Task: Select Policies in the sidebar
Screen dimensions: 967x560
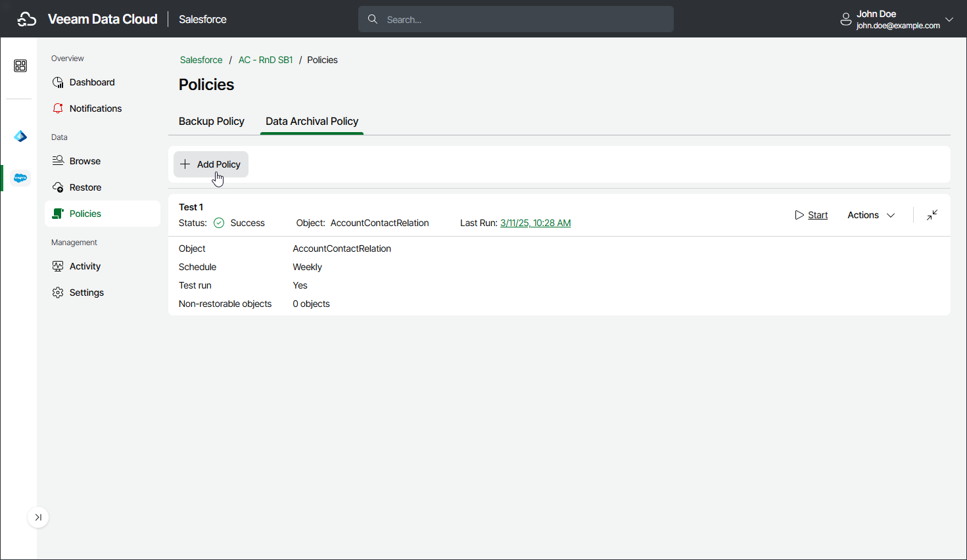Action: 103,214
